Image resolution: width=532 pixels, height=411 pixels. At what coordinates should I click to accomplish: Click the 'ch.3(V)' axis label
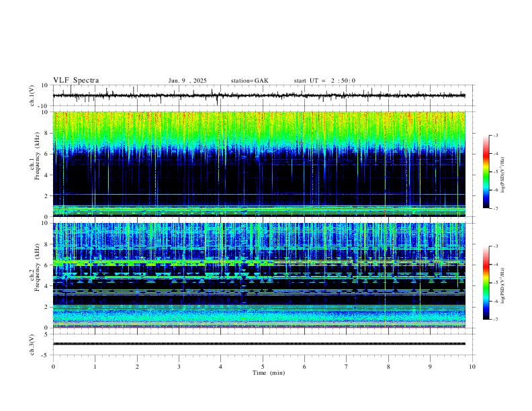pos(33,345)
